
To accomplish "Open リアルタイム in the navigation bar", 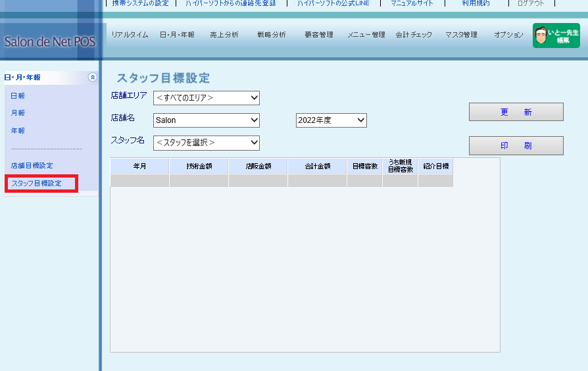I will click(130, 35).
